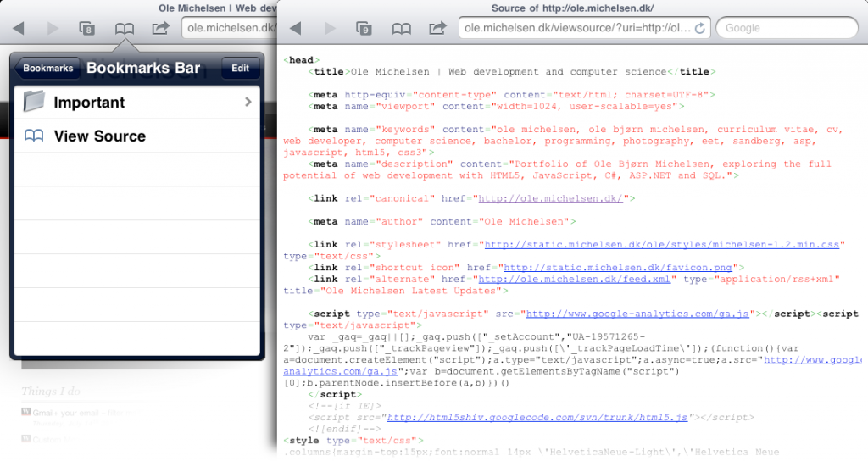Tap the back arrow in Source window
This screenshot has width=868, height=461.
coord(296,28)
